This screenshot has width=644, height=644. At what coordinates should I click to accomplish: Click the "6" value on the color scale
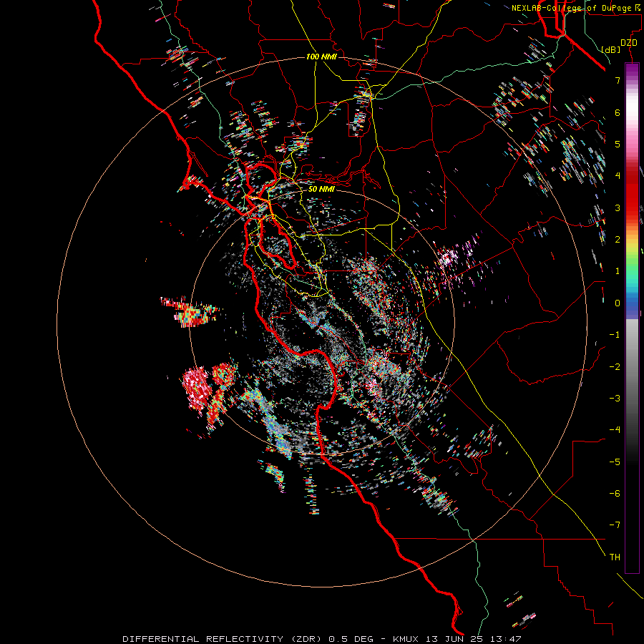point(618,112)
